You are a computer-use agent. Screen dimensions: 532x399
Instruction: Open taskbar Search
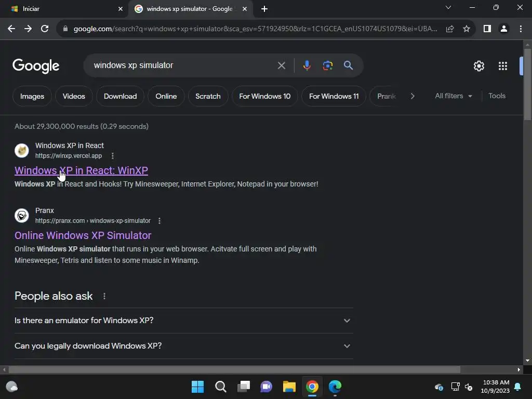tap(220, 387)
